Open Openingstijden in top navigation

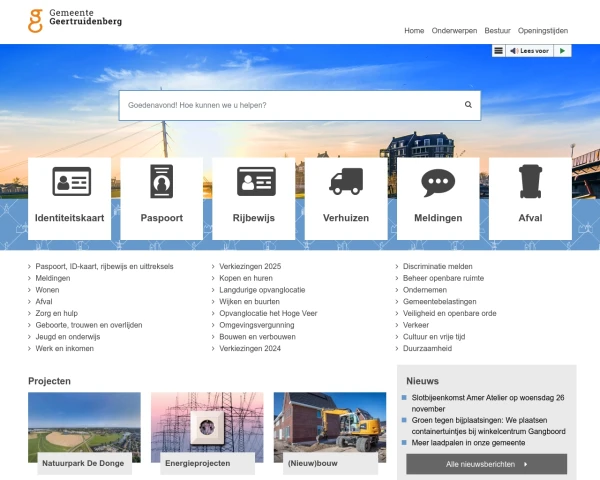point(543,31)
